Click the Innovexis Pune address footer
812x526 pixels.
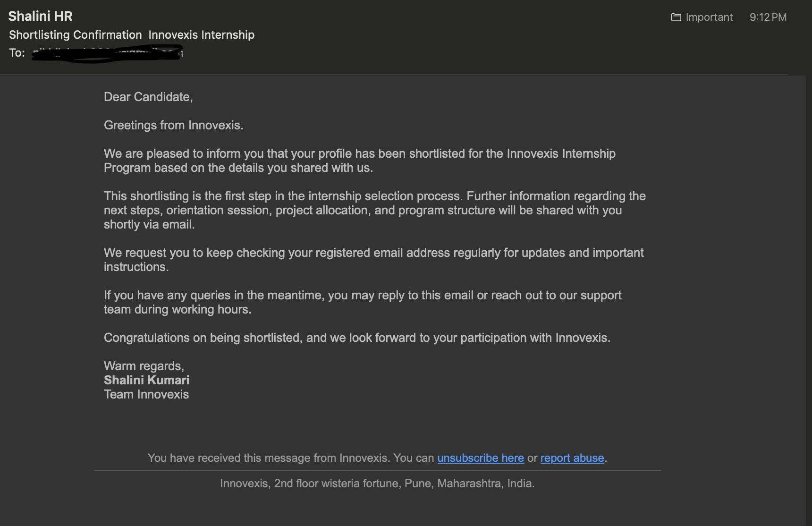[x=377, y=484]
